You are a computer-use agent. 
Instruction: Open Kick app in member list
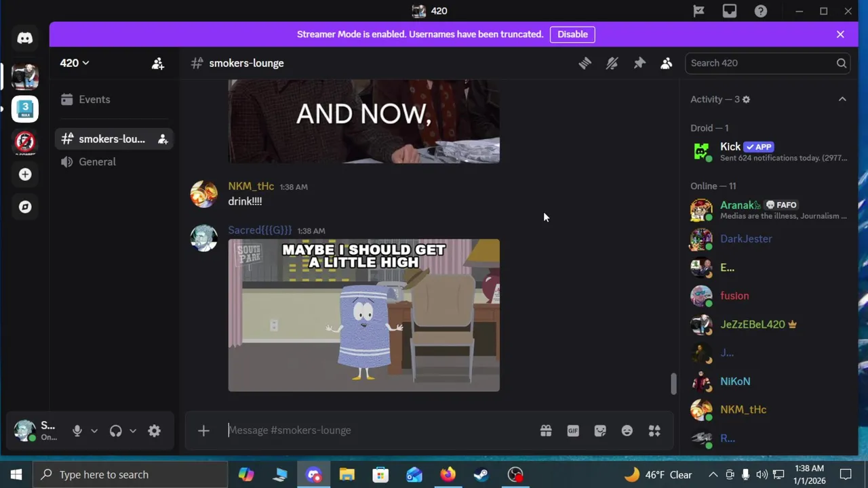point(769,152)
